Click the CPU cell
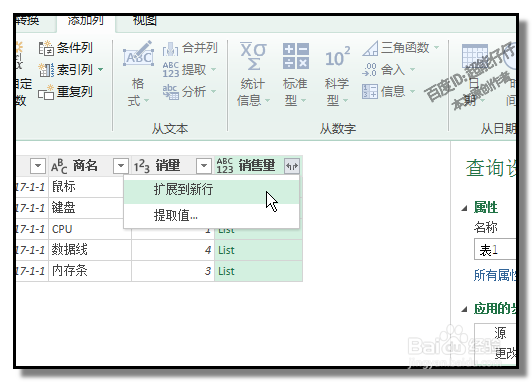Image resolution: width=532 pixels, height=382 pixels. coord(90,229)
